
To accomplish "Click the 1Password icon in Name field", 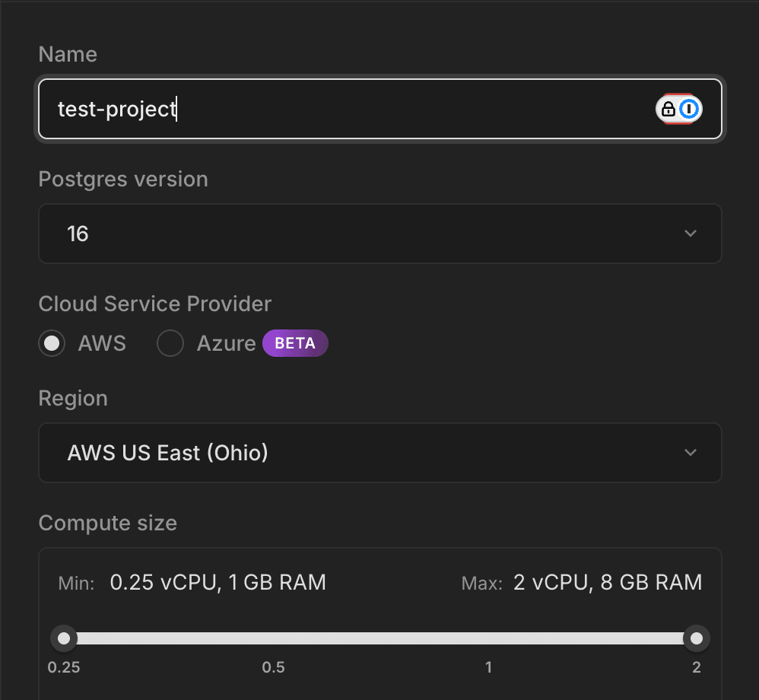I will (689, 110).
